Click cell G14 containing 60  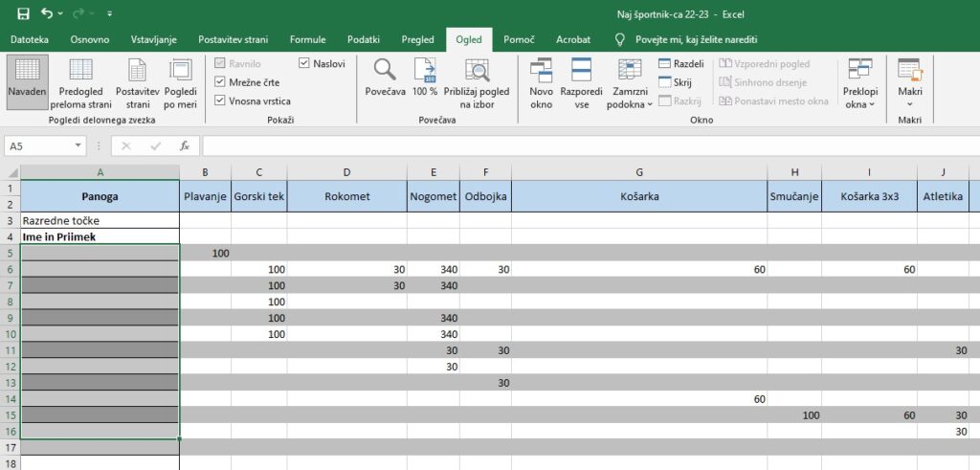point(639,399)
